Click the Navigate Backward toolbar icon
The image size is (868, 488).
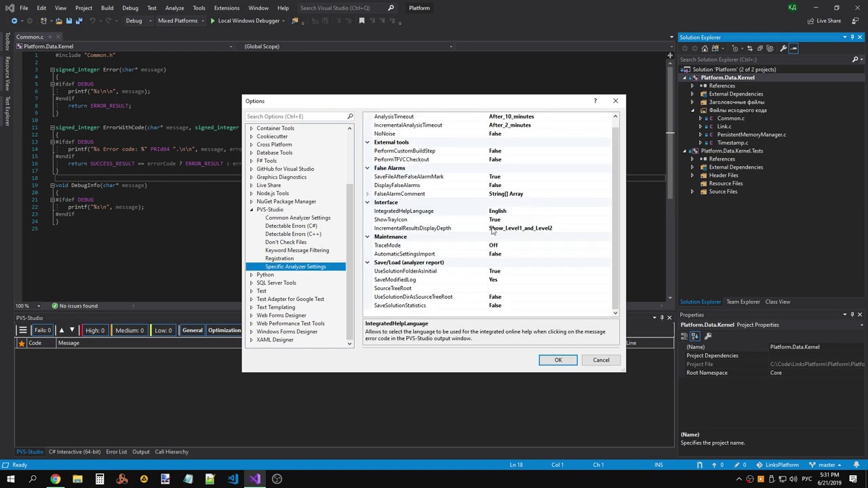pos(14,21)
